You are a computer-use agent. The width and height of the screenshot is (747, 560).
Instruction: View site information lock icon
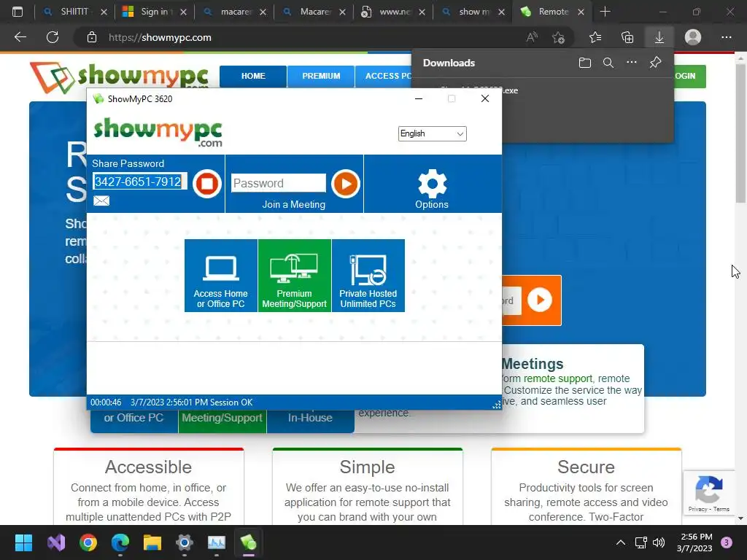(91, 37)
